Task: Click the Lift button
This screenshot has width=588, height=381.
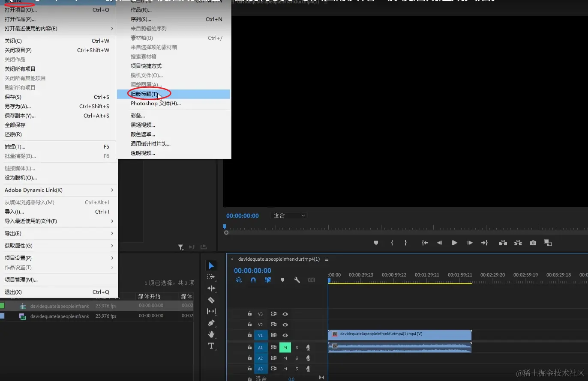Action: (503, 243)
